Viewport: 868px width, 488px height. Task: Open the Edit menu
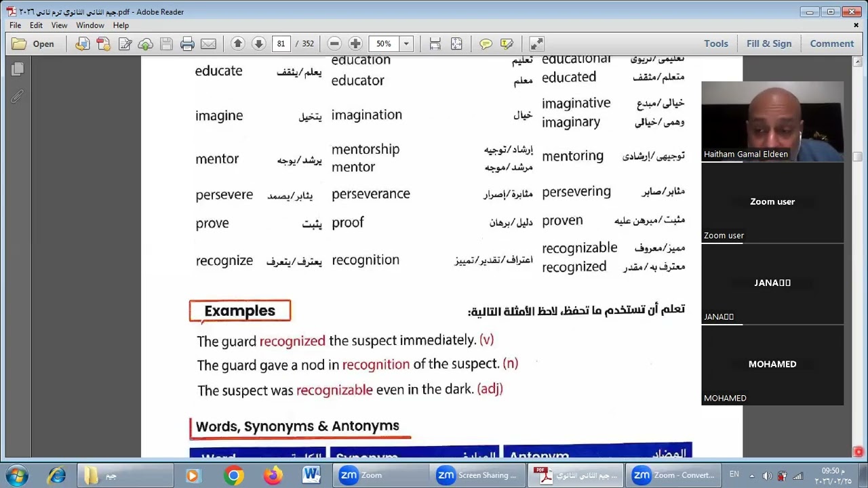click(x=36, y=25)
